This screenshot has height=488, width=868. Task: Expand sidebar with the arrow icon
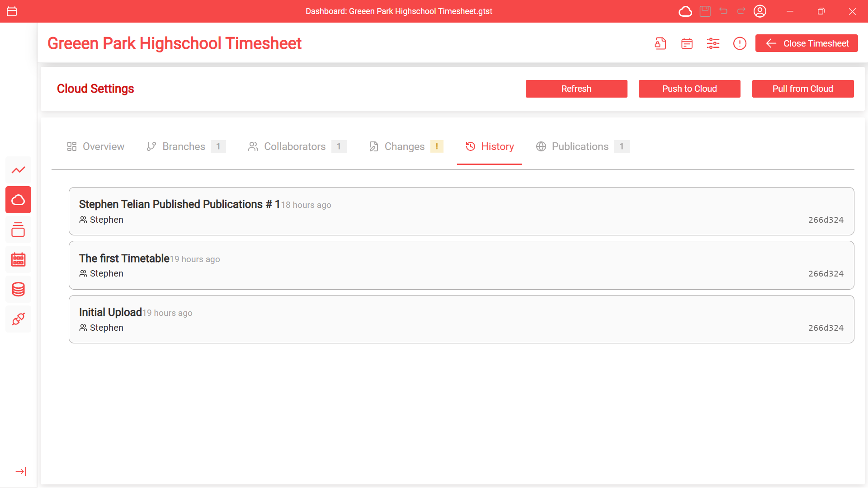click(21, 471)
